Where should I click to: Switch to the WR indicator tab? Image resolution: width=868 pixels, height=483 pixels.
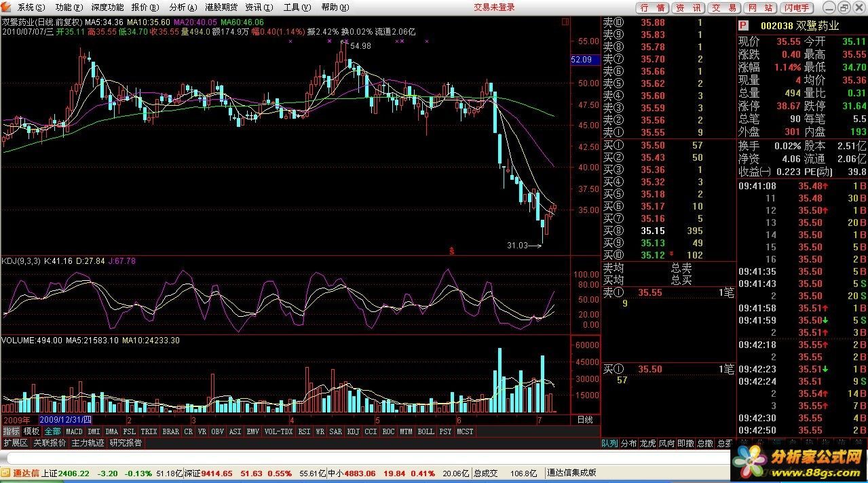point(320,431)
